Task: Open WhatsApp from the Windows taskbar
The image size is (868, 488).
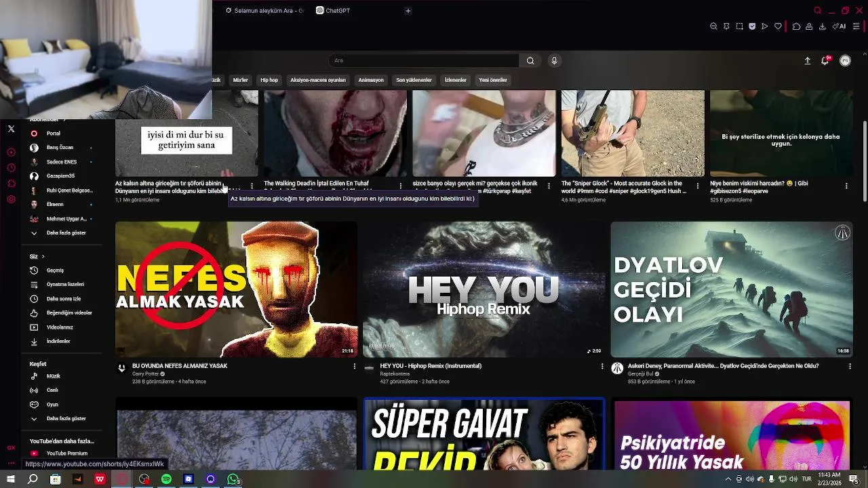Action: pyautogui.click(x=233, y=479)
